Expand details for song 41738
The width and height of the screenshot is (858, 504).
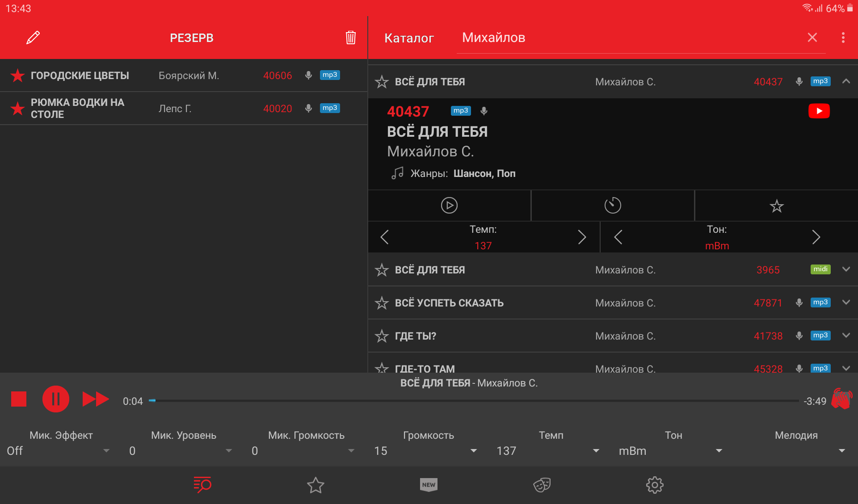click(846, 335)
